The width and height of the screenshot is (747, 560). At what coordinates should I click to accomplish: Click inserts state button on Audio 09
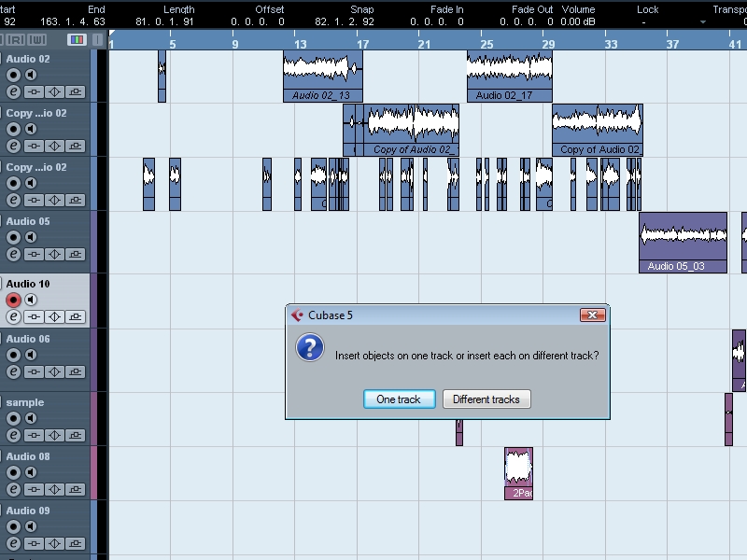pyautogui.click(x=34, y=543)
